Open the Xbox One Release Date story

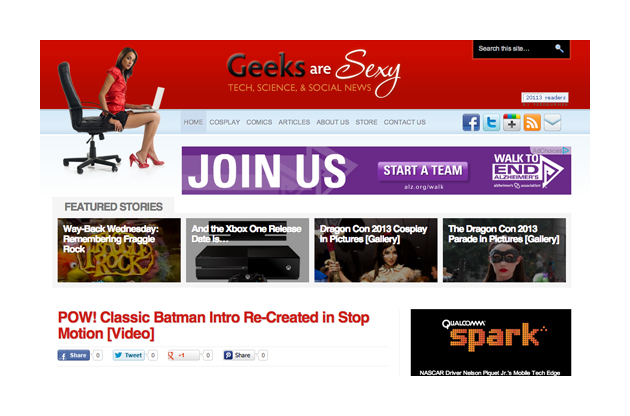[x=248, y=250]
